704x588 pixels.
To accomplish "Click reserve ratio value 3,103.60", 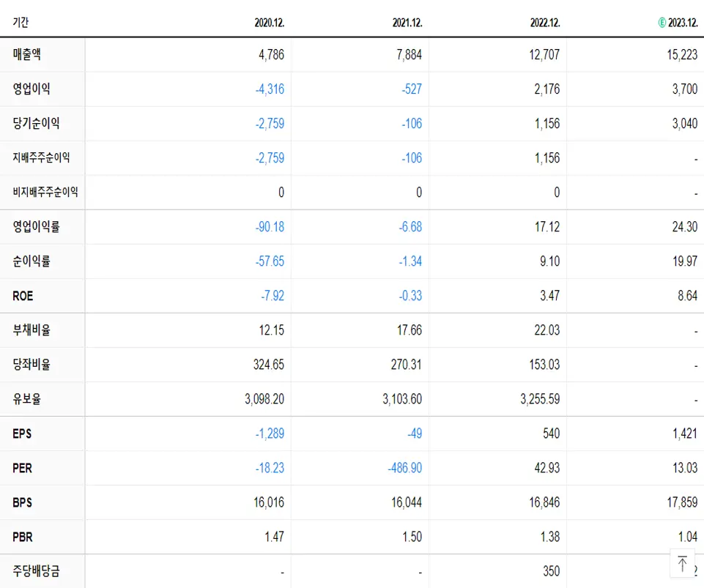I will click(x=402, y=399).
